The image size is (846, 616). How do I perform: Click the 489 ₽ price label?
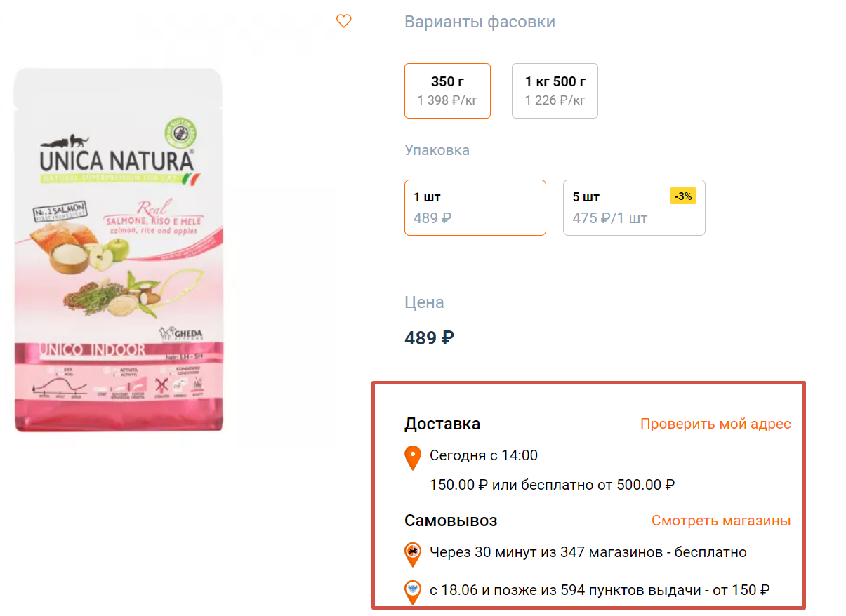point(429,337)
